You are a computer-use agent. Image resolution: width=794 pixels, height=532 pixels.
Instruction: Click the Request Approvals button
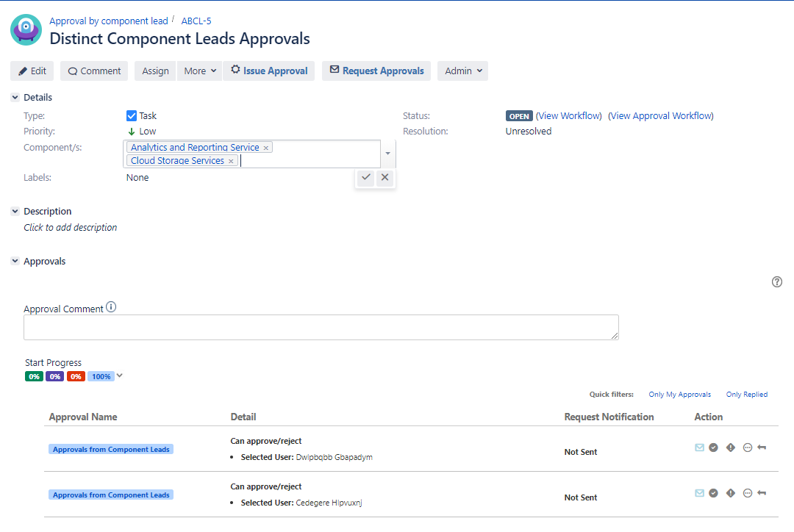(376, 71)
